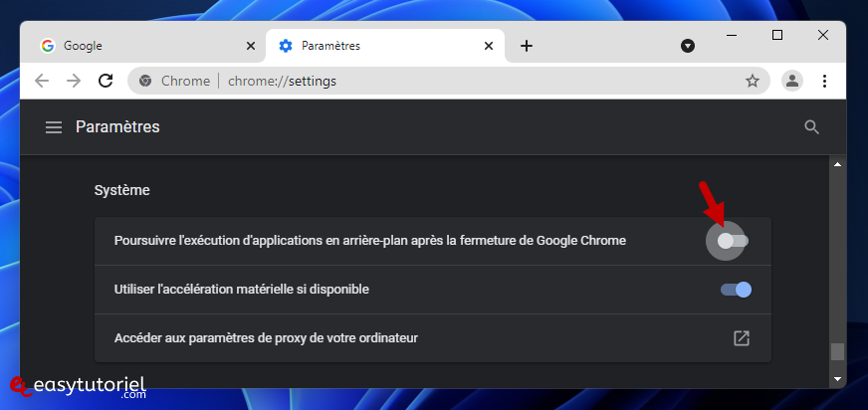Minimize the Chrome window
Viewport: 868px width, 410px height.
tap(732, 36)
